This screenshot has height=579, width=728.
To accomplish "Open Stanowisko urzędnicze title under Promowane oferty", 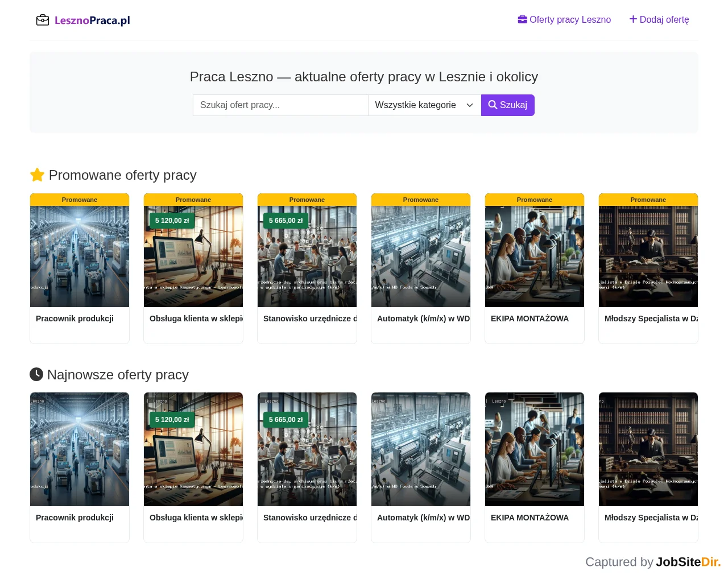I will [310, 319].
